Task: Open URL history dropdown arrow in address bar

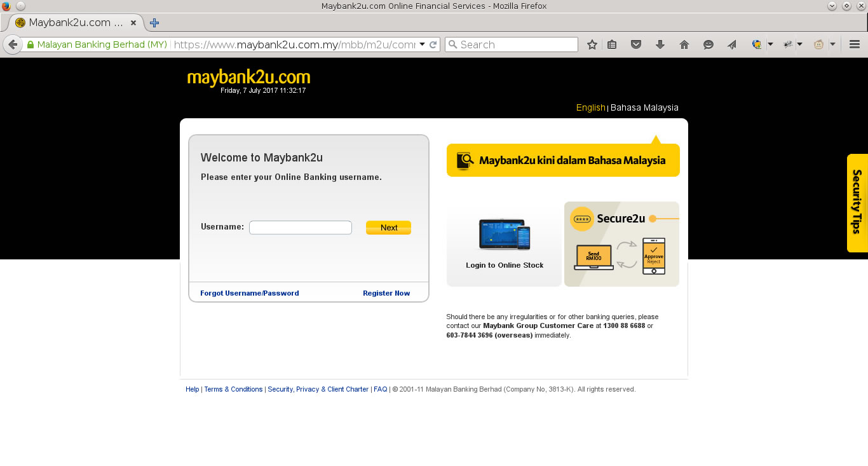Action: point(422,45)
